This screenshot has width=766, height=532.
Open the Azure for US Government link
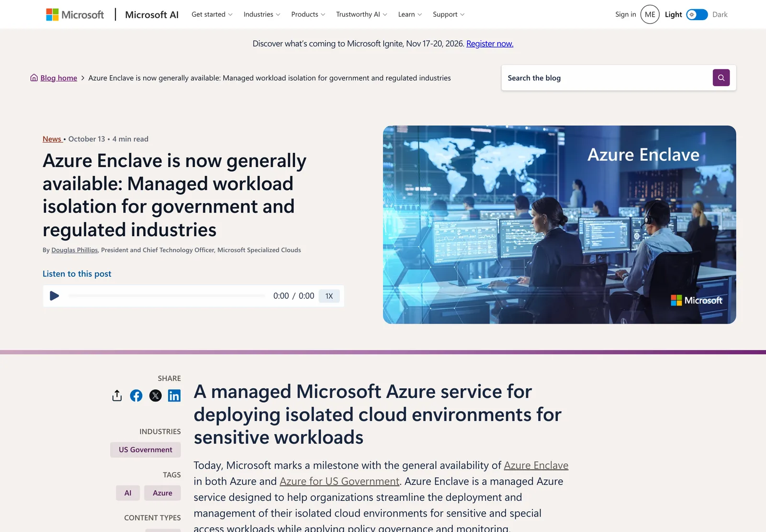339,481
